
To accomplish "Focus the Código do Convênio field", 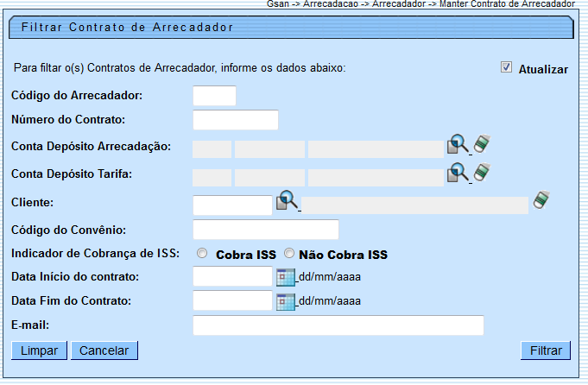I will pyautogui.click(x=266, y=230).
